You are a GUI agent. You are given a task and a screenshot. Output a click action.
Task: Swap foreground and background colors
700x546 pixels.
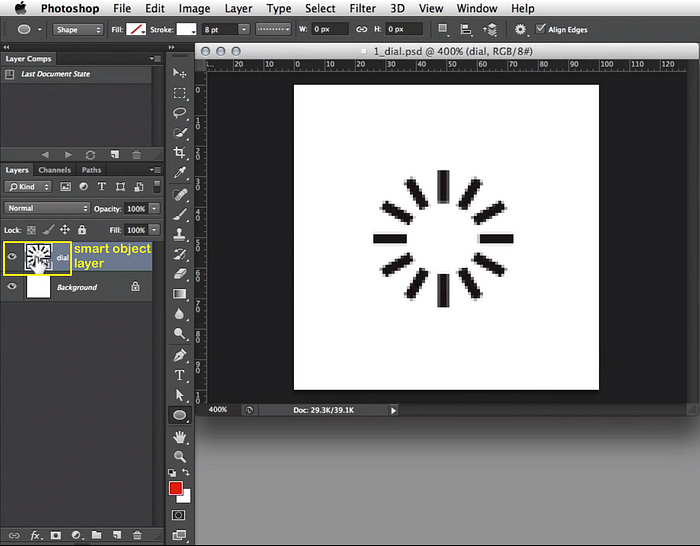(x=186, y=472)
